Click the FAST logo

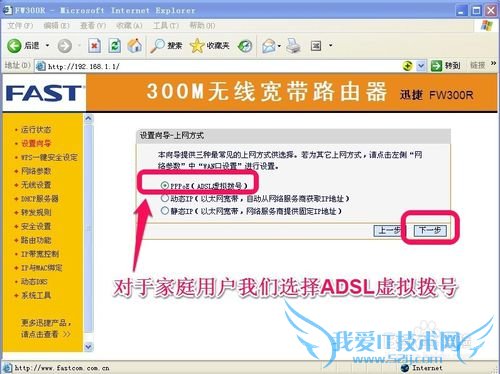(43, 93)
